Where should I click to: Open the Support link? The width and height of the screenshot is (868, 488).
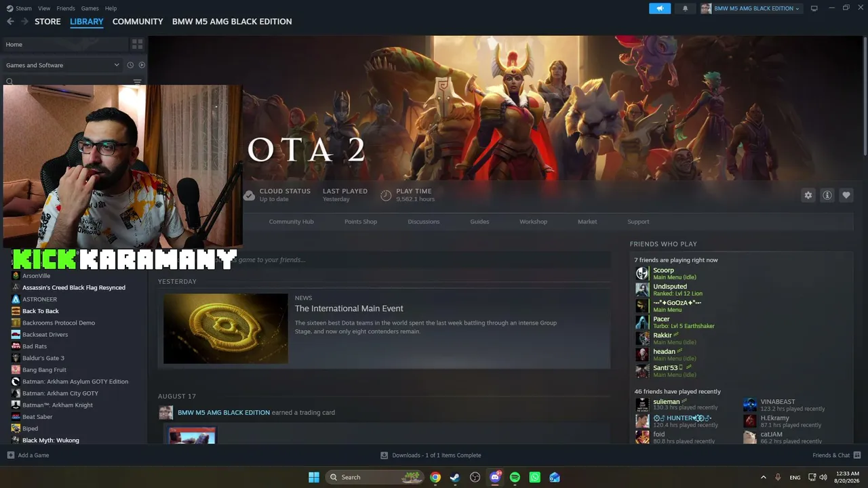[x=638, y=222]
